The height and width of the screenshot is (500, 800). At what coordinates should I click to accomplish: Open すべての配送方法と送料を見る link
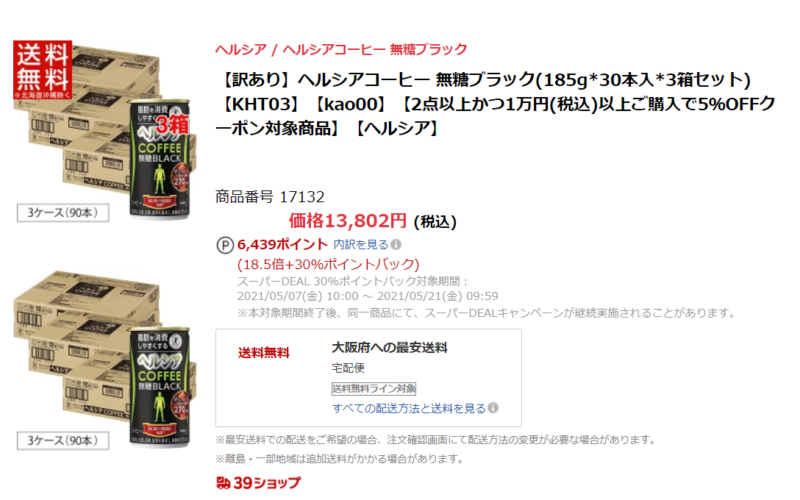(409, 408)
